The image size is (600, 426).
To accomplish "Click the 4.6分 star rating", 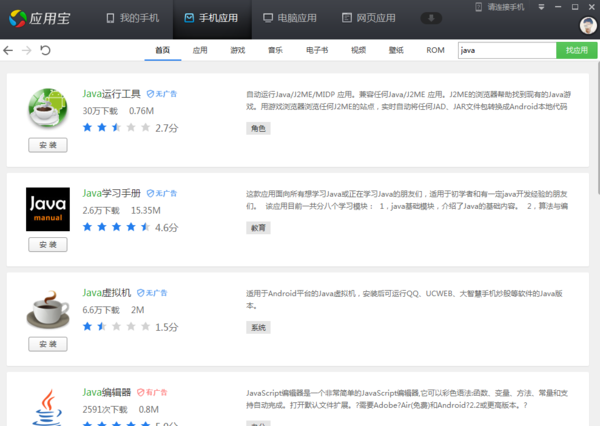I will pos(130,227).
